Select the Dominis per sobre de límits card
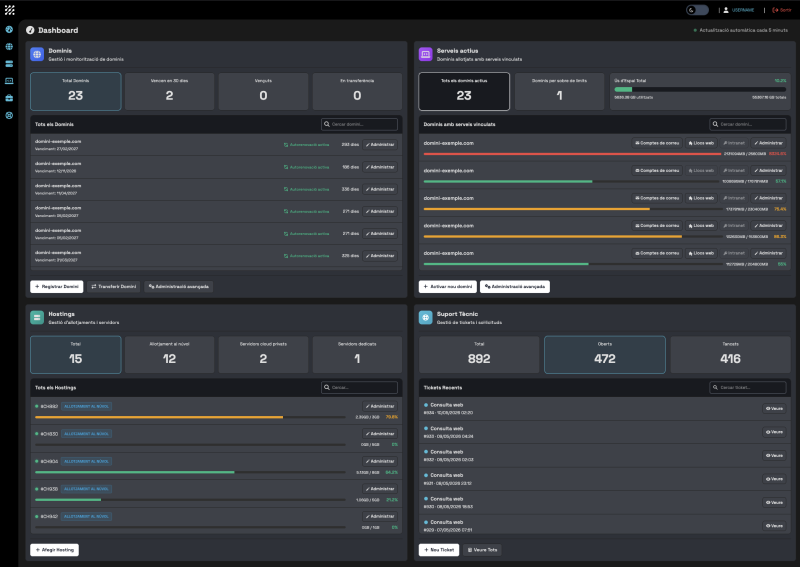The height and width of the screenshot is (567, 800). [x=560, y=91]
